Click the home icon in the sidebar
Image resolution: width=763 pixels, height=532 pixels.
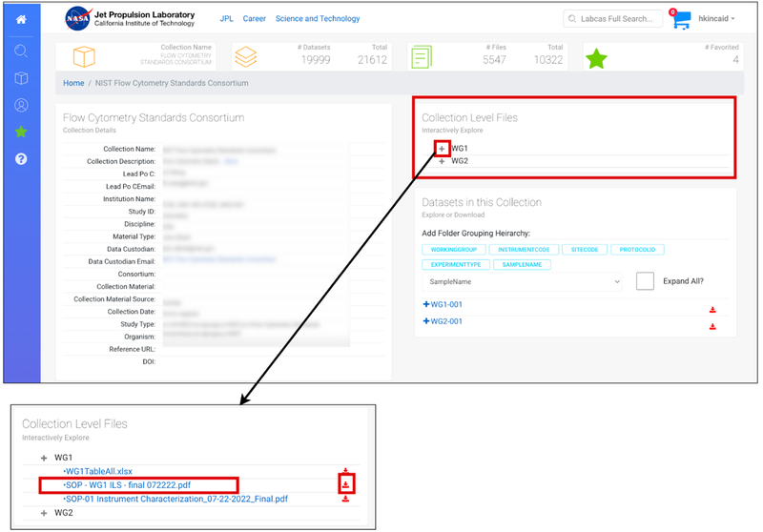coord(21,19)
